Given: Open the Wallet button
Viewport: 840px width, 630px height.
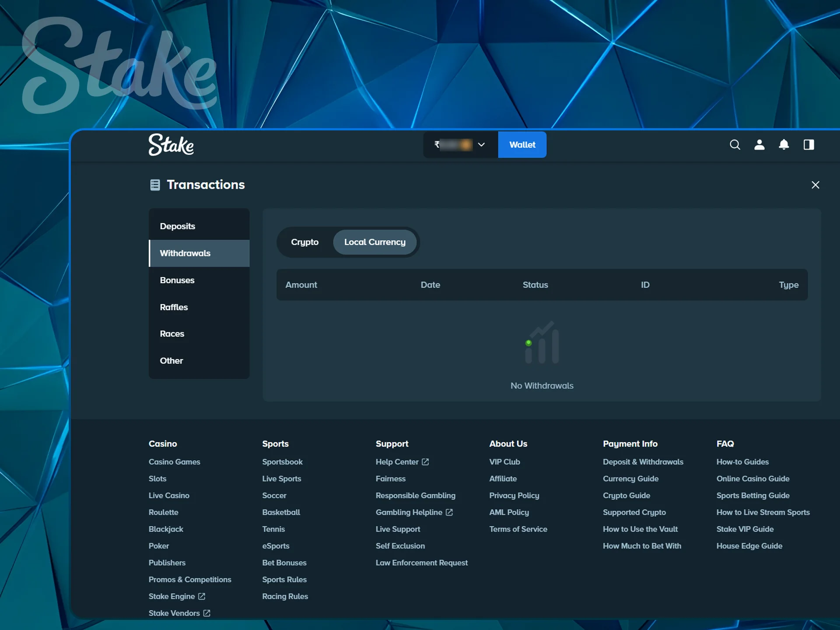Looking at the screenshot, I should pos(522,145).
